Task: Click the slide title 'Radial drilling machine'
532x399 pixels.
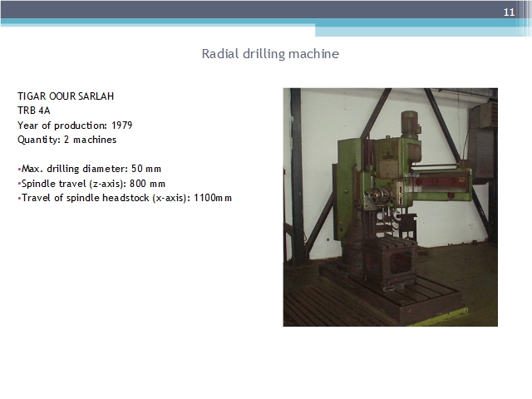Action: click(x=270, y=53)
